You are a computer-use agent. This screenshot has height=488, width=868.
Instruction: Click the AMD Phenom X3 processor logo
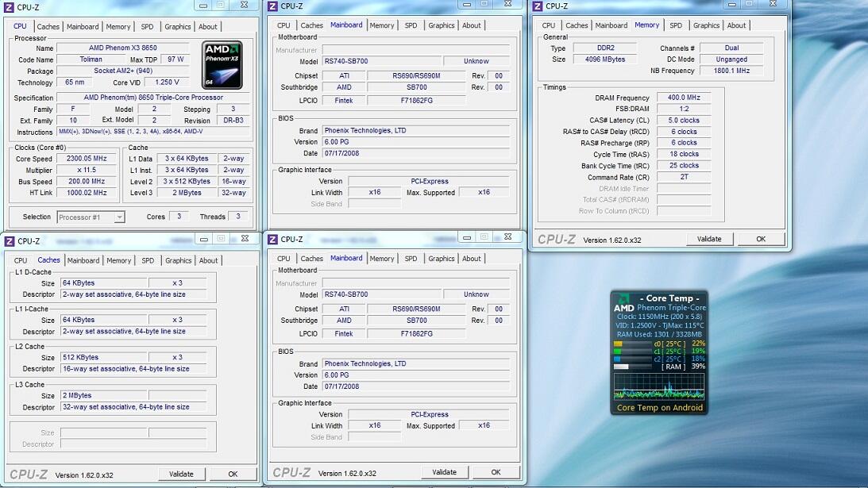(222, 65)
